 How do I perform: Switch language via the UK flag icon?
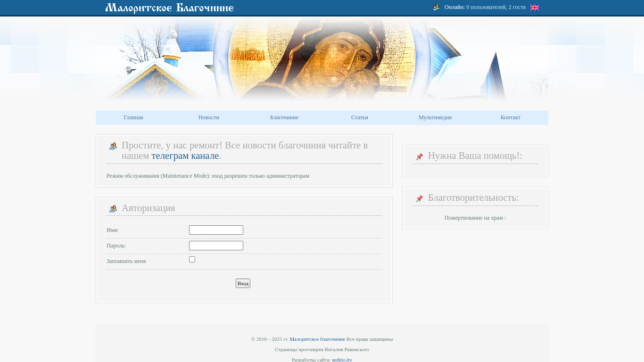pyautogui.click(x=535, y=8)
